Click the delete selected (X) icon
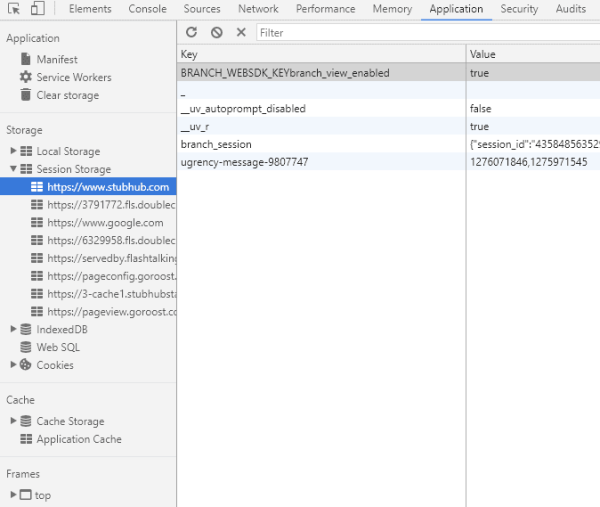The width and height of the screenshot is (600, 507). pyautogui.click(x=241, y=32)
